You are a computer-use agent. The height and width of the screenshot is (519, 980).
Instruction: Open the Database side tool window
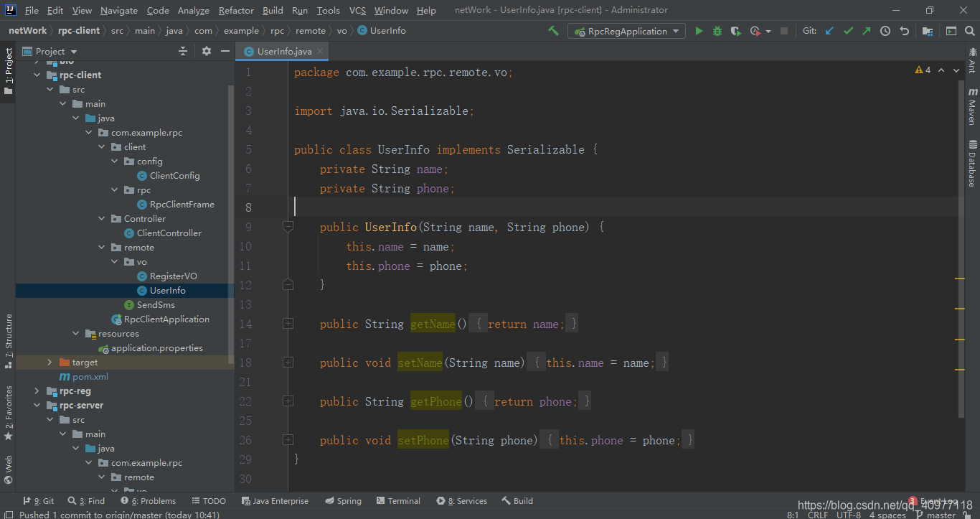pos(972,164)
